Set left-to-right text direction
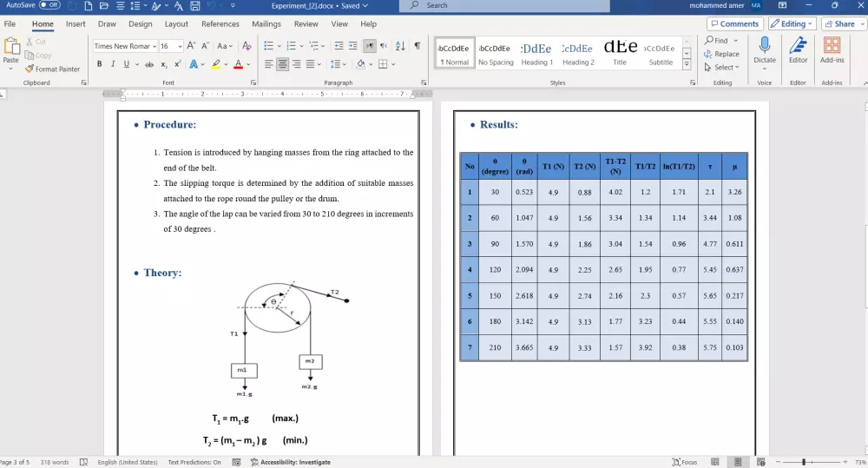This screenshot has width=868, height=468. (369, 46)
